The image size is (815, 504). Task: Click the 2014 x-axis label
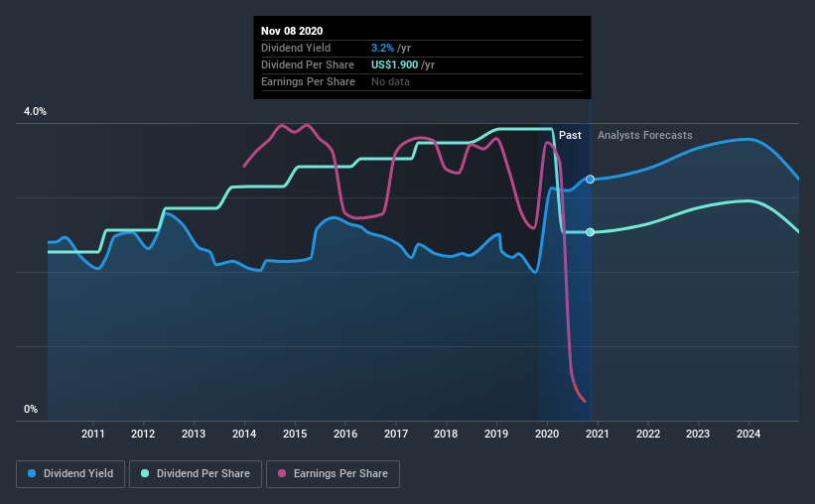point(244,434)
